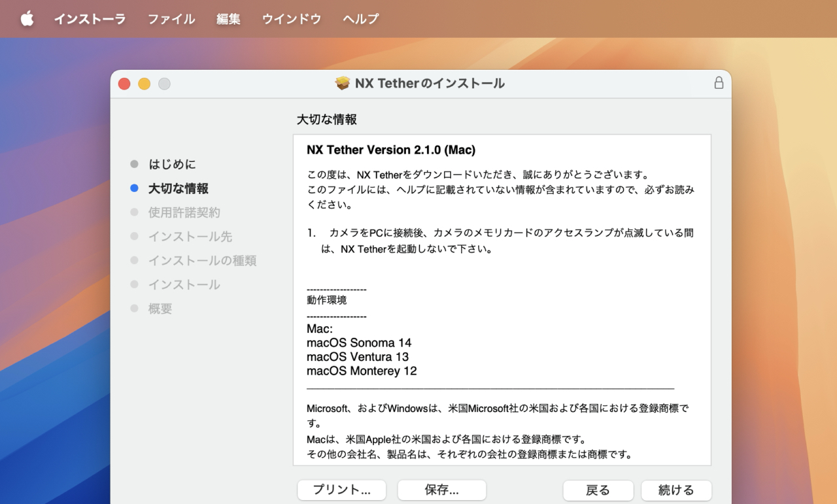Open the ファイル menu
This screenshot has width=837, height=504.
pos(171,19)
